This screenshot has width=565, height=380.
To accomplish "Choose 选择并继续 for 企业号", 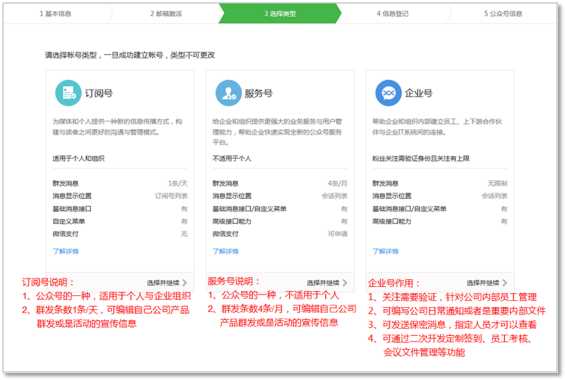I will [x=483, y=283].
